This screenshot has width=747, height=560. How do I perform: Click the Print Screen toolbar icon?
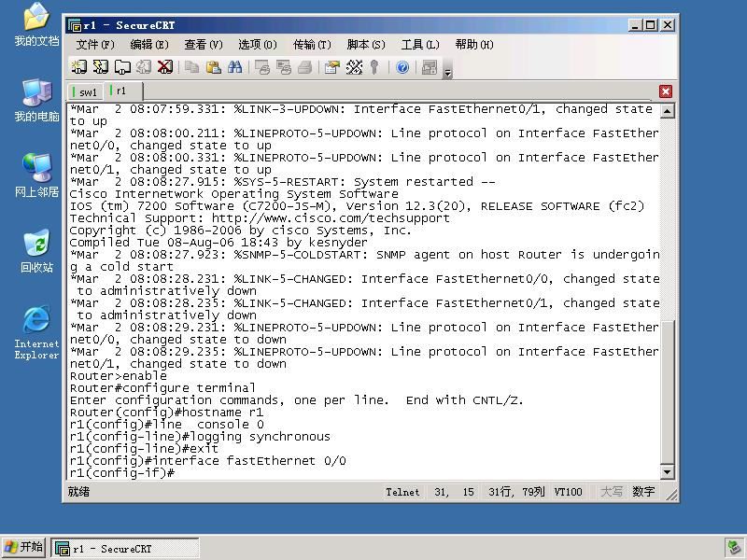(262, 67)
